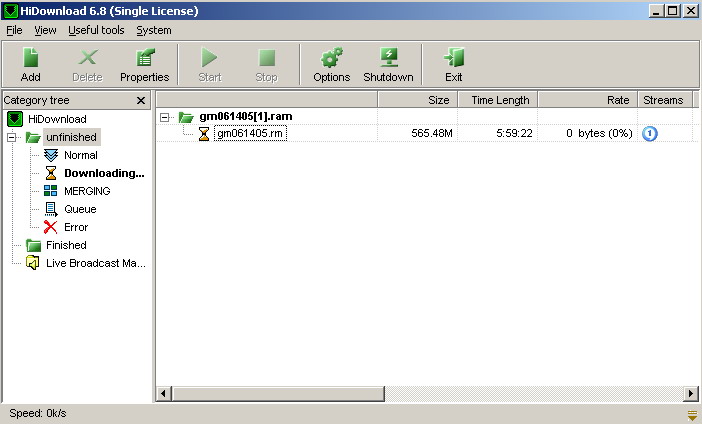Select the unfinished category folder
The width and height of the screenshot is (702, 424).
click(x=71, y=137)
